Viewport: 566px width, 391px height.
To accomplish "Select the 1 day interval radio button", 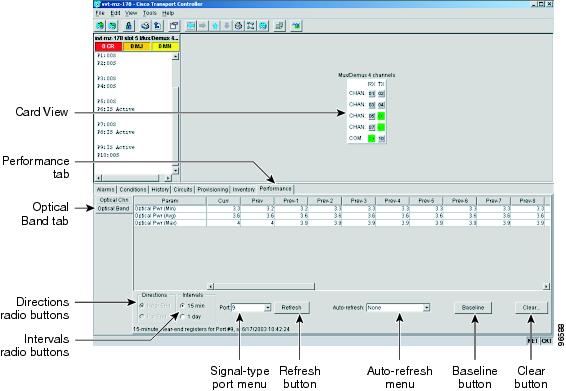I will tap(182, 317).
